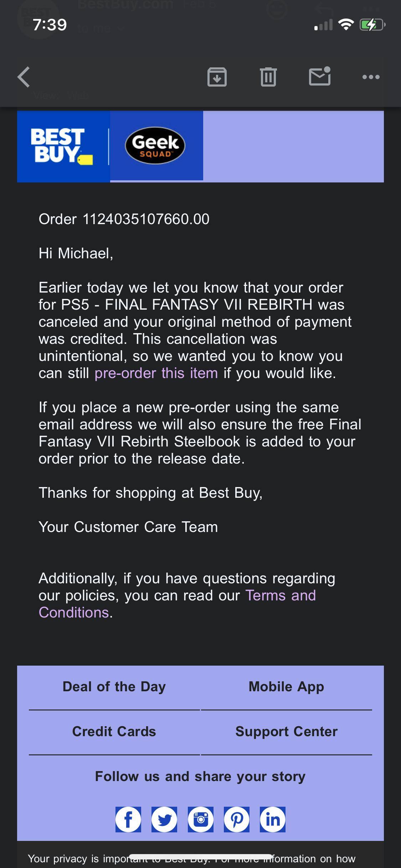Open the Credit Cards page
This screenshot has width=401, height=868.
tap(114, 732)
